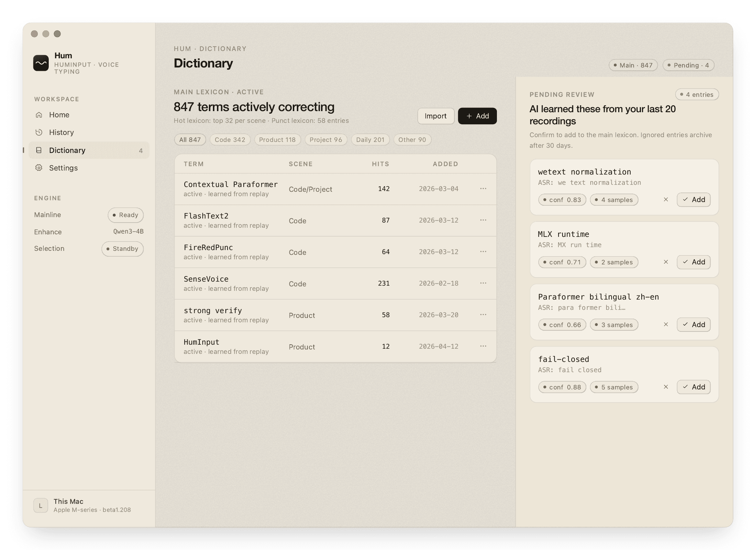
Task: Click the Pending · 4 badge
Action: click(688, 65)
